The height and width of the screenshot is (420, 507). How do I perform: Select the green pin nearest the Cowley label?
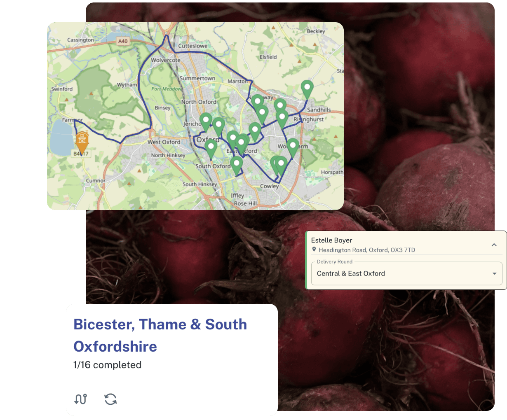coord(281,166)
